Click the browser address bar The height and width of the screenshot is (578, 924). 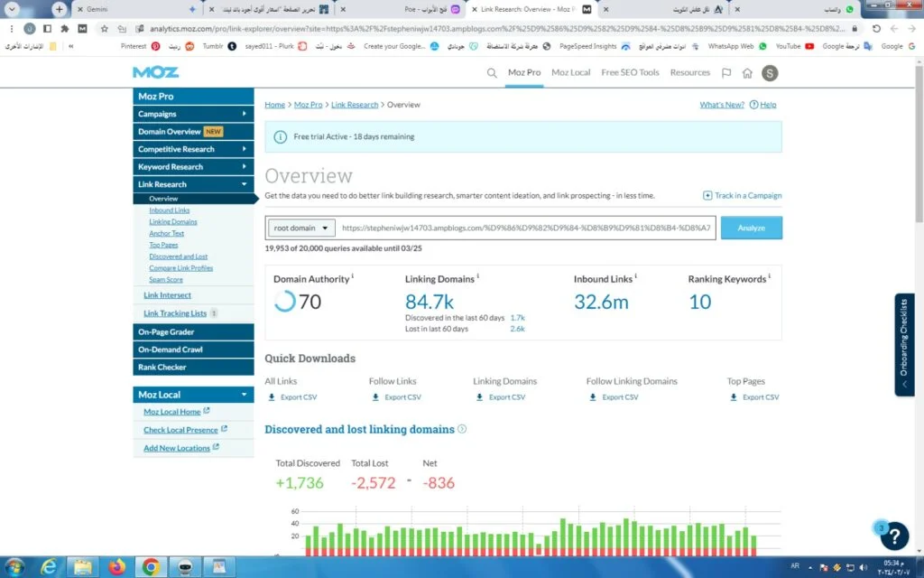496,28
